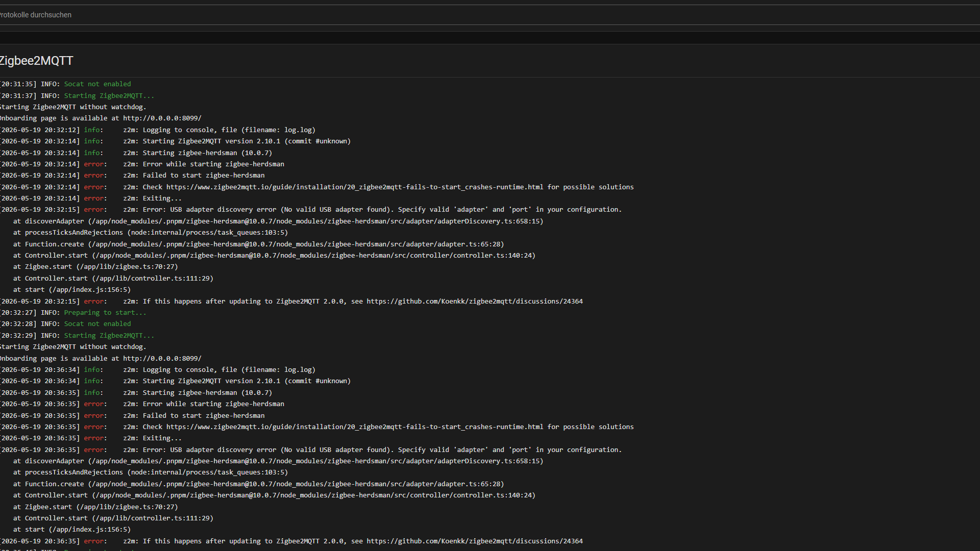Click the 20:32:14 'Starting zigbee-herdsman (10.0.7)' line

(x=136, y=153)
